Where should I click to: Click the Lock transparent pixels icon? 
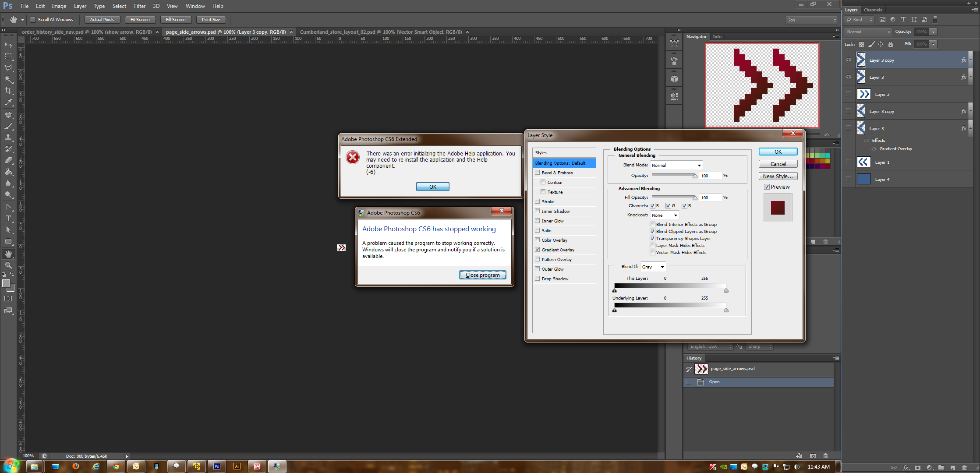[x=861, y=44]
